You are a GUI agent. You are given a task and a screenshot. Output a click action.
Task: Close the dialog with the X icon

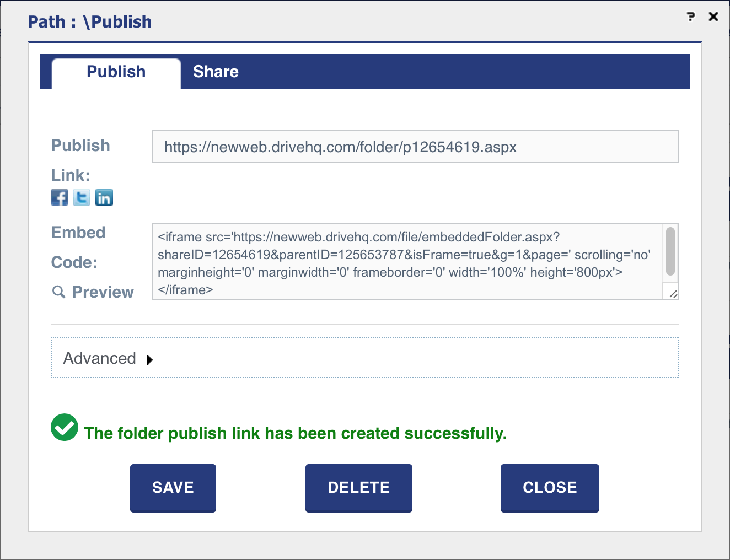(713, 17)
